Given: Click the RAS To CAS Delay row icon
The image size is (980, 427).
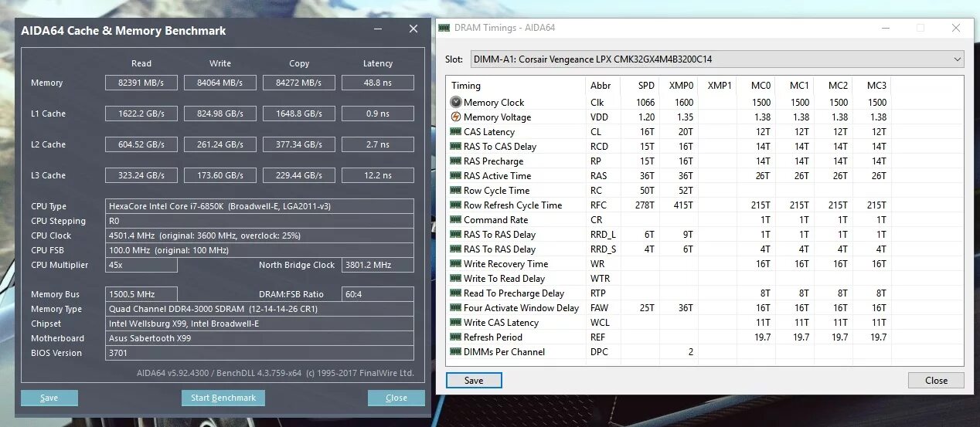Looking at the screenshot, I should [456, 146].
